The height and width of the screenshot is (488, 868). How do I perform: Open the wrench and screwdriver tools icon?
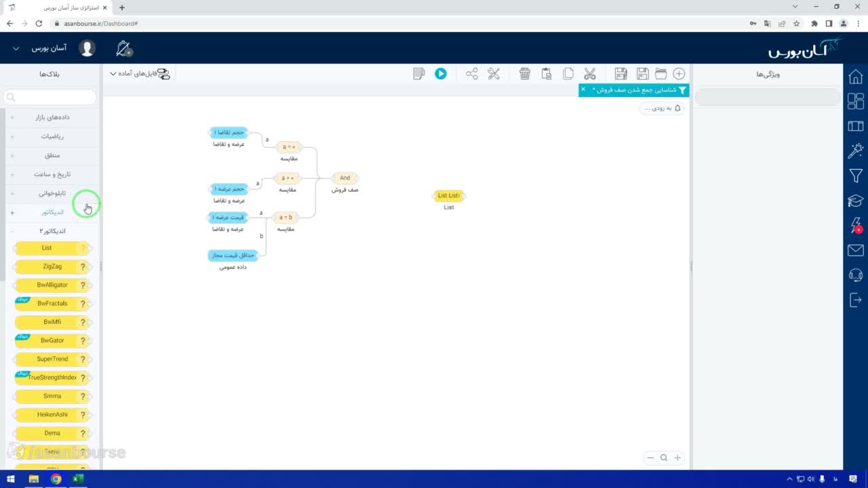pyautogui.click(x=494, y=74)
